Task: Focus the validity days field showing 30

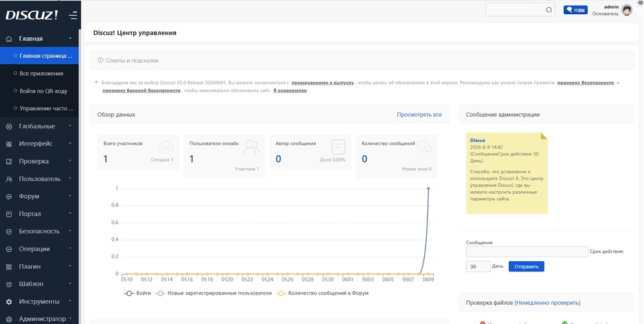Action: [478, 266]
